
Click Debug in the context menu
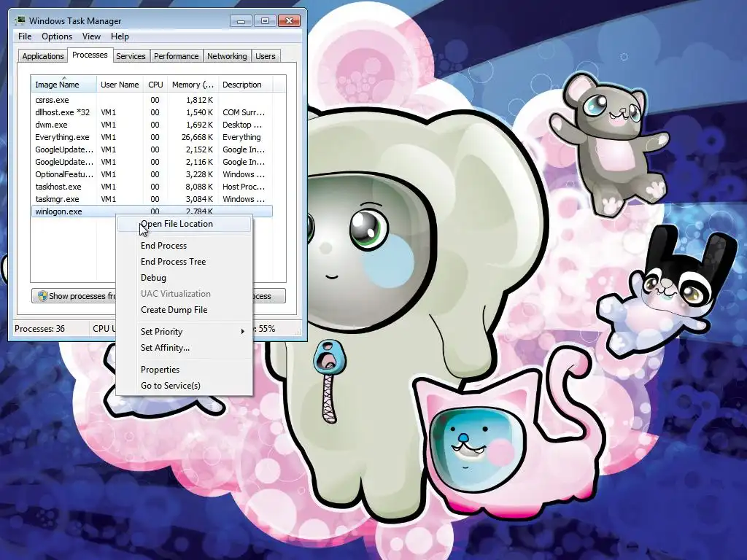(x=184, y=278)
